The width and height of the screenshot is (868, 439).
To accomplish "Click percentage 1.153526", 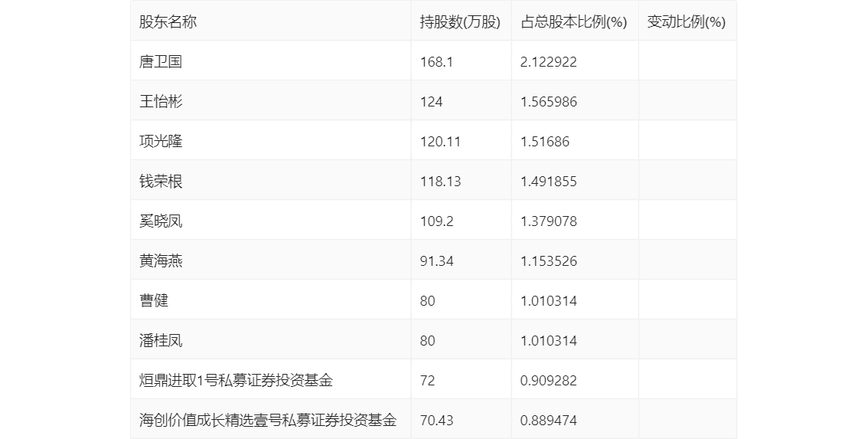I will click(549, 261).
